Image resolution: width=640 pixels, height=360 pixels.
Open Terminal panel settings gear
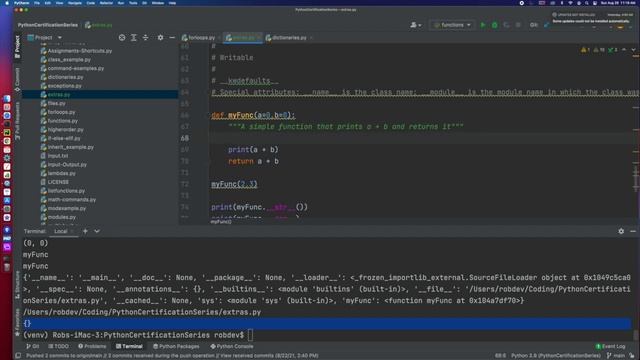pyautogui.click(x=621, y=231)
